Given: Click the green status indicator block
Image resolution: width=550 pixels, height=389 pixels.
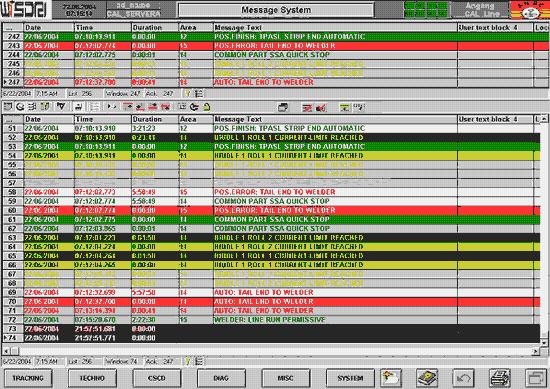Looking at the screenshot, I should click(425, 9).
